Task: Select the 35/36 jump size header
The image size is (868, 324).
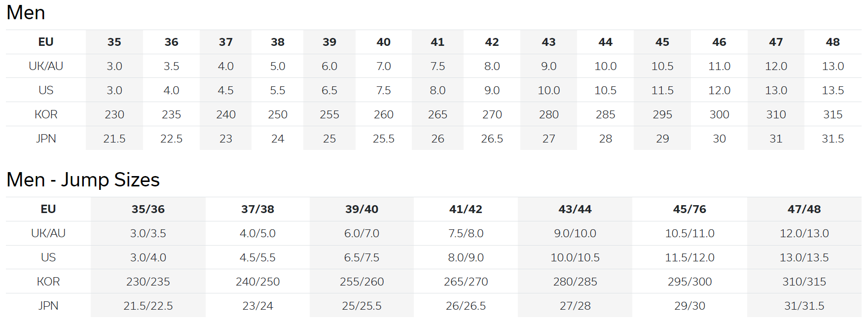Action: pos(148,209)
